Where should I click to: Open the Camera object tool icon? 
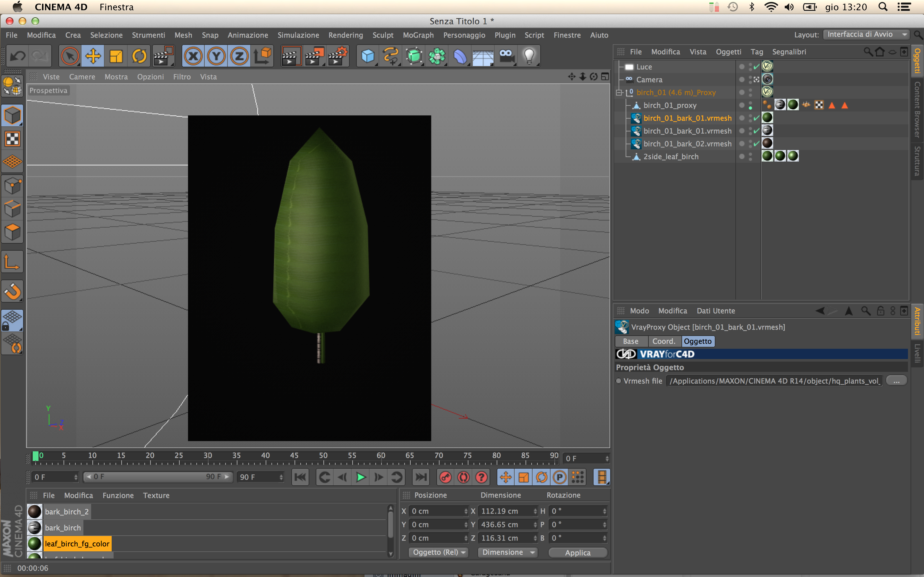click(x=506, y=56)
